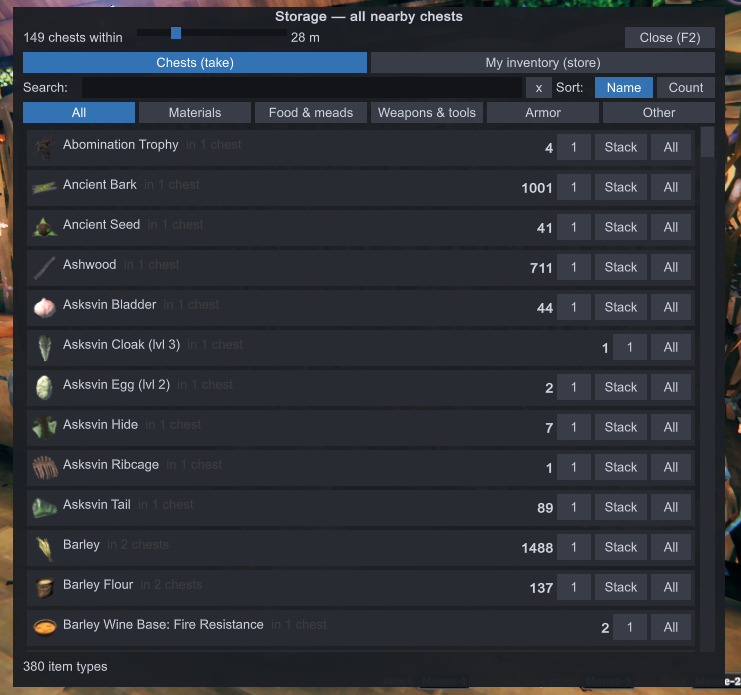741x695 pixels.
Task: Click the '149 chests within' label
Action: click(73, 37)
